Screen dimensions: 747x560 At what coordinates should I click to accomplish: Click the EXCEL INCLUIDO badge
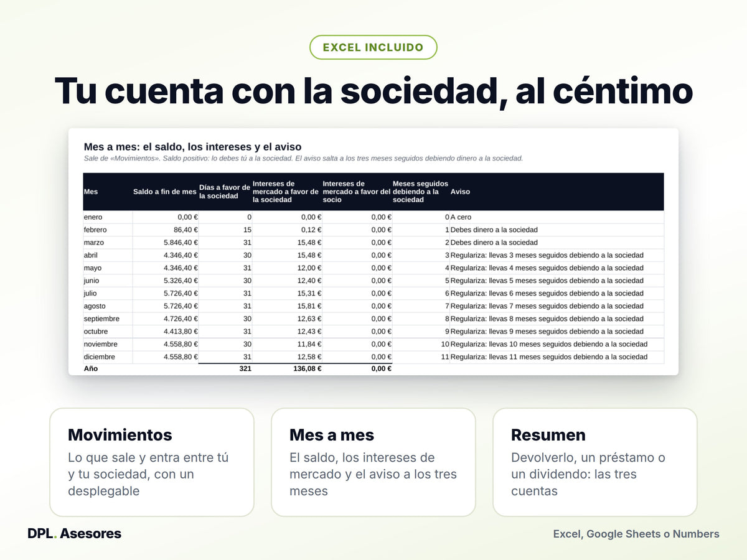tap(374, 47)
